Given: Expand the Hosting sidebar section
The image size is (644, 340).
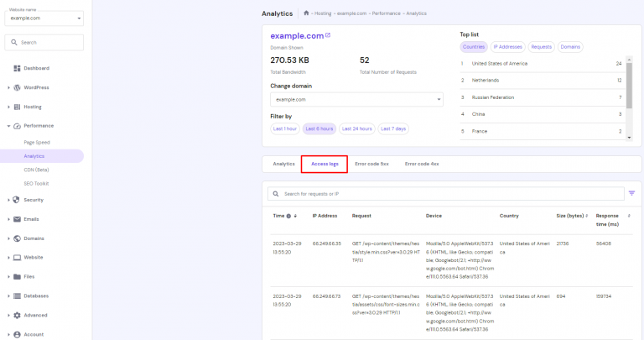Looking at the screenshot, I should pyautogui.click(x=34, y=107).
